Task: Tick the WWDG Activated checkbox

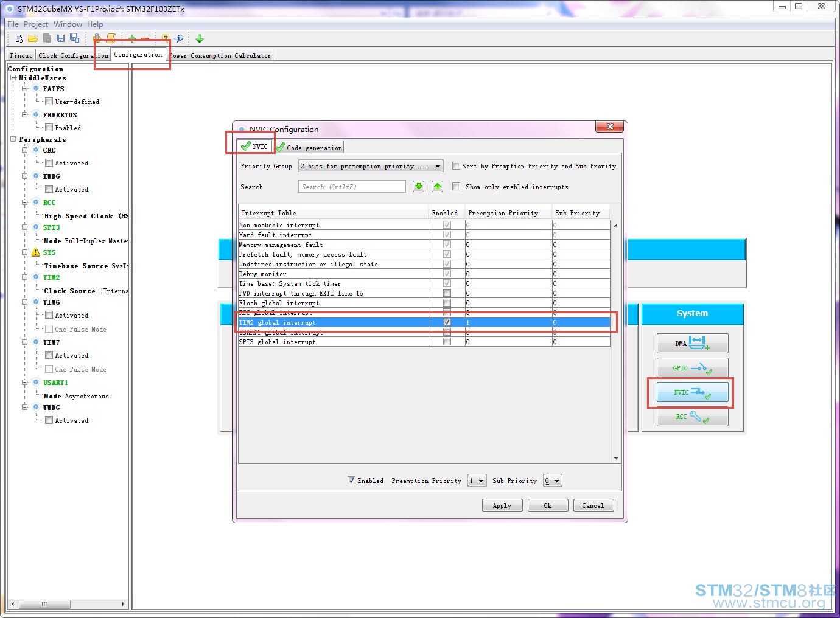Action: [x=49, y=420]
